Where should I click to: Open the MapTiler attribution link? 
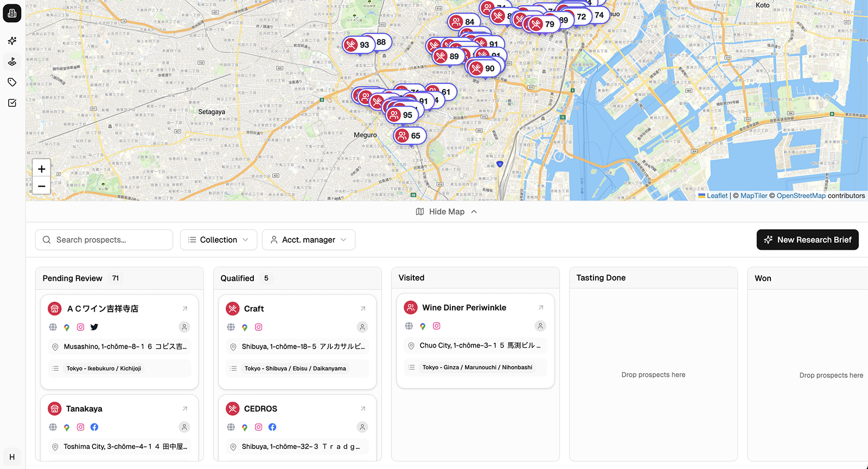click(x=754, y=196)
